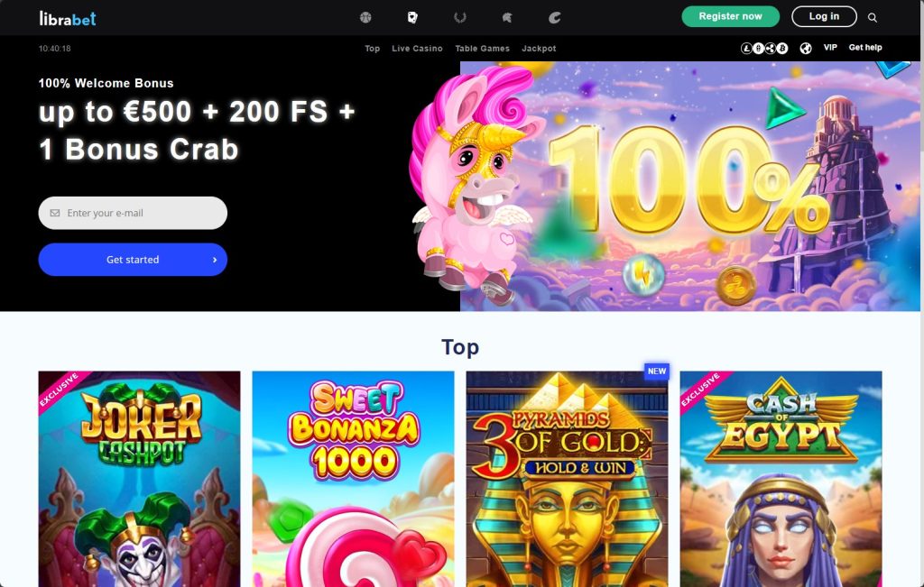The image size is (924, 587).
Task: Click the Get started button
Action: pos(133,260)
